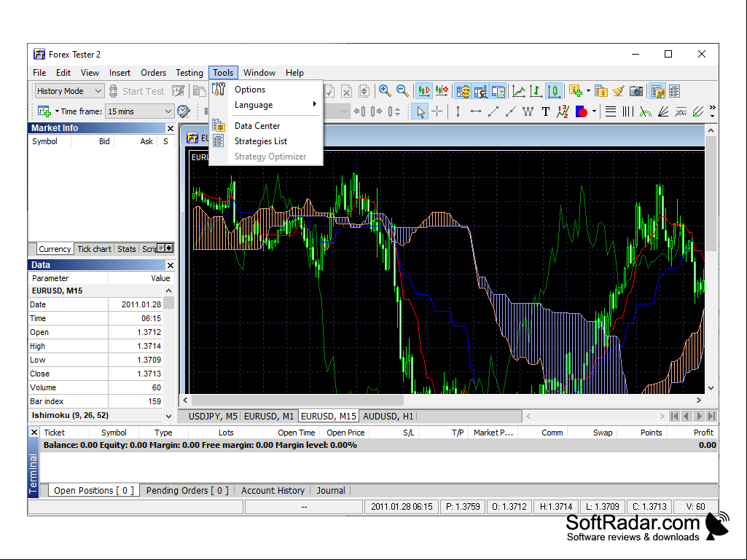The image size is (747, 560).
Task: Open the Market Info dollar panel icon
Action: pyautogui.click(x=463, y=91)
